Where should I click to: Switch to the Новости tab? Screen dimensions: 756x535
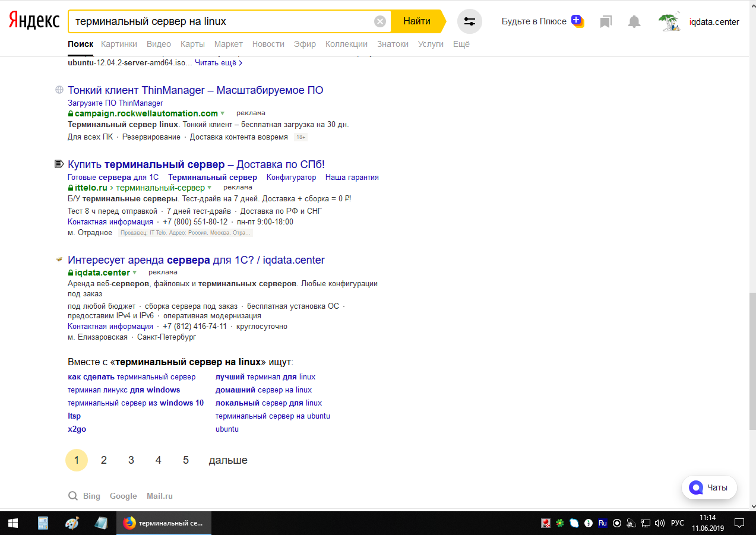268,44
